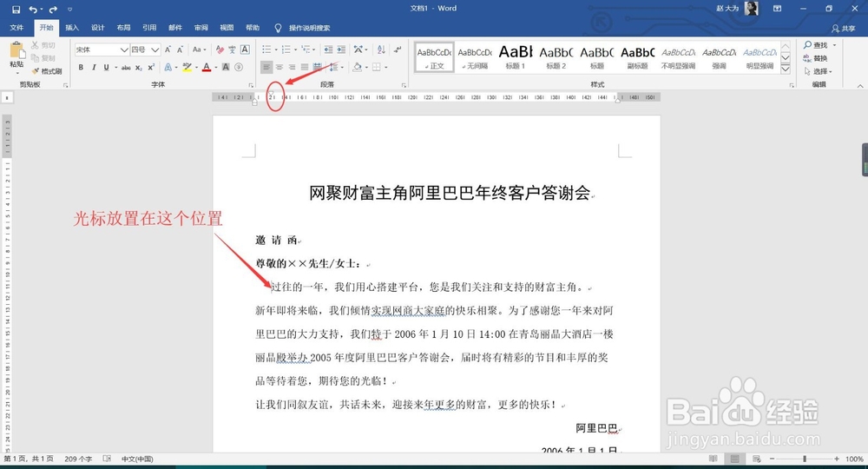This screenshot has width=868, height=469.
Task: Apply the 标题 1 heading style
Action: [x=515, y=57]
